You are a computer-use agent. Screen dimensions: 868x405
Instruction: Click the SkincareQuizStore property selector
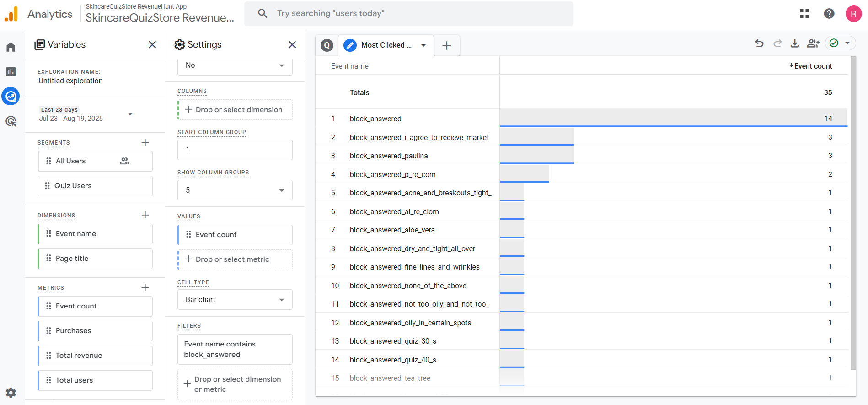[x=160, y=14]
